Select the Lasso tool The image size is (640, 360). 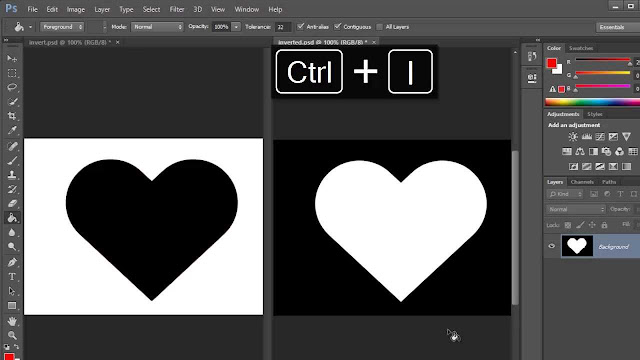pyautogui.click(x=12, y=87)
